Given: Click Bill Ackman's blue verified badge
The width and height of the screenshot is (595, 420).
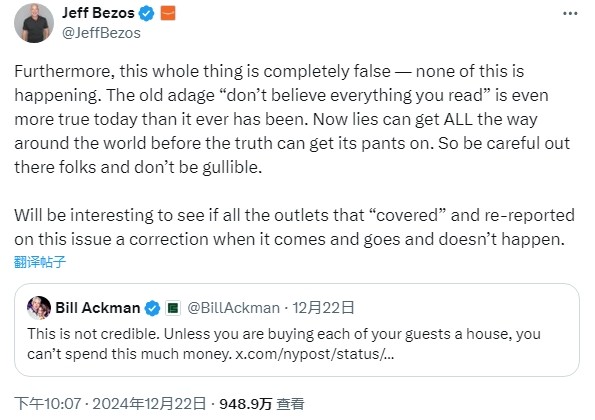Looking at the screenshot, I should point(153,308).
